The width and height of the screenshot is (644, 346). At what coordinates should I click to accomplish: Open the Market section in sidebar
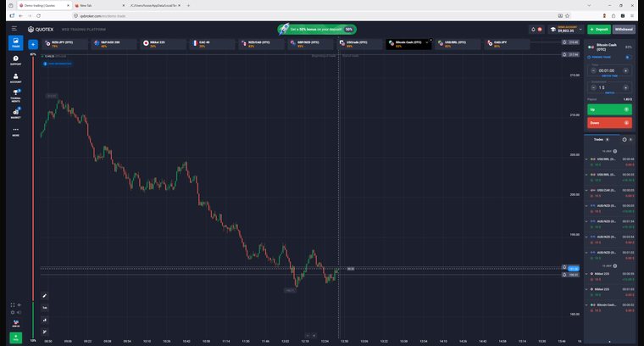pos(15,113)
